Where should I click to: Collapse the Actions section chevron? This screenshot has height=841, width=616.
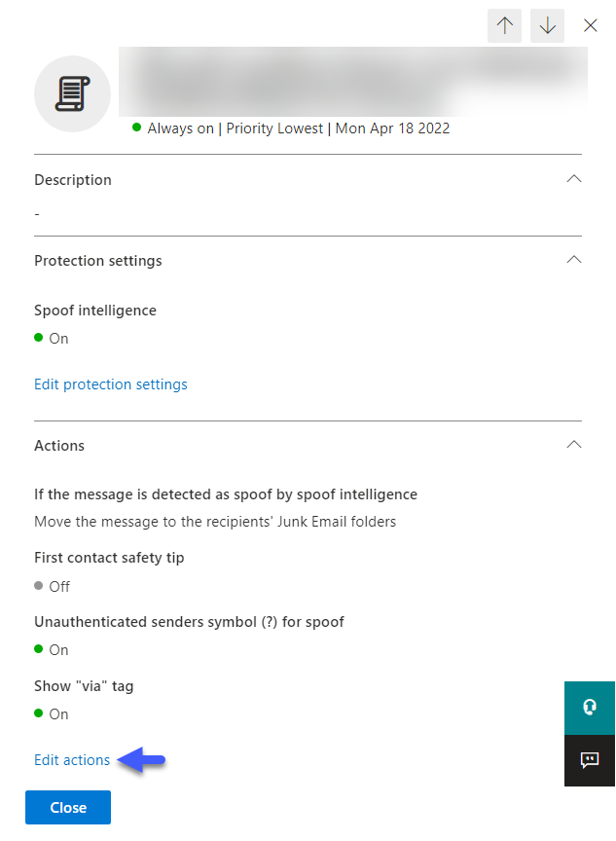(573, 445)
